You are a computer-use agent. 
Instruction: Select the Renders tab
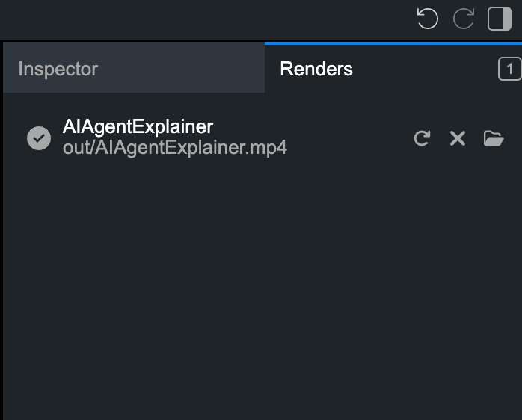pos(393,69)
